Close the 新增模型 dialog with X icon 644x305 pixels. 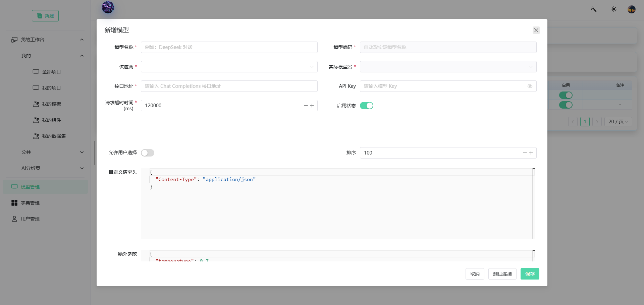[536, 30]
